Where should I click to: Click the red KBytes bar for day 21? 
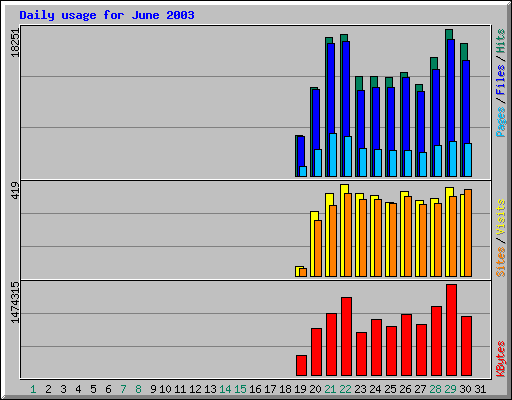coord(331,345)
